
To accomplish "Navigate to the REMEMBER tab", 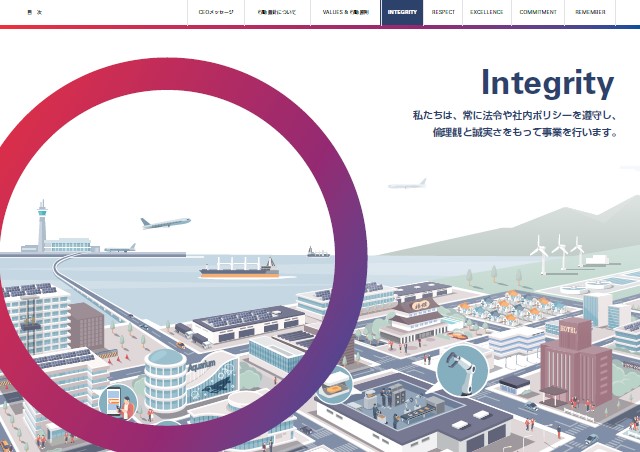I will [591, 13].
